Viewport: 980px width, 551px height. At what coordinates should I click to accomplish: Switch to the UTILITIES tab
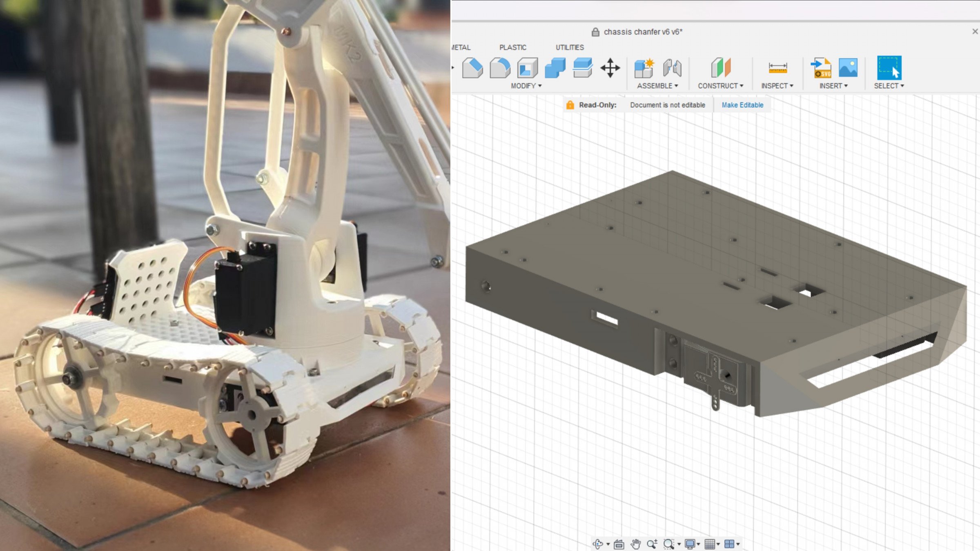coord(570,47)
